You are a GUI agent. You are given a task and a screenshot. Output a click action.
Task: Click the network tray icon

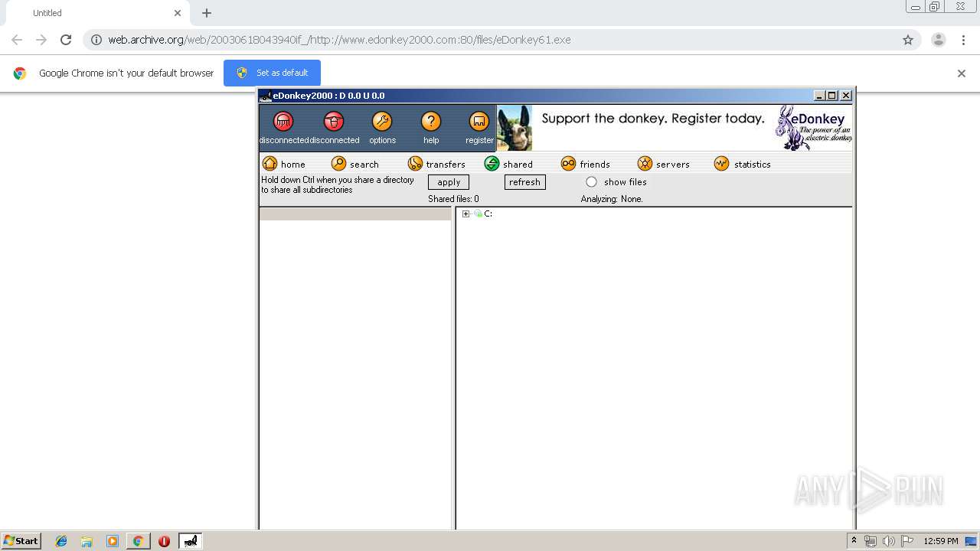coord(871,541)
